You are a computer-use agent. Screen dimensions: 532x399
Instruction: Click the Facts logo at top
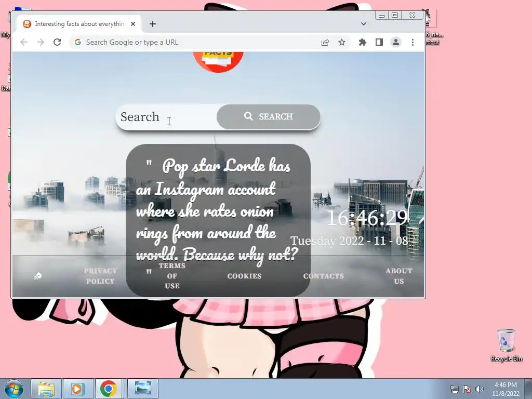218,61
